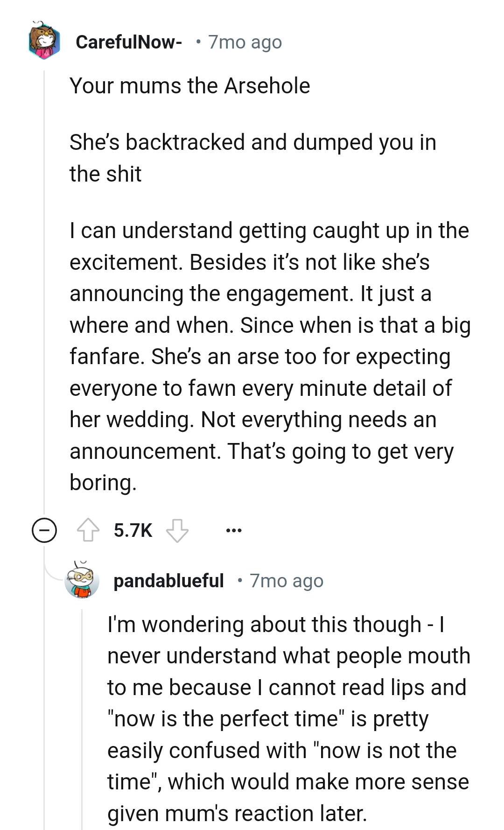Tap the pandablueful avatar image

[x=82, y=581]
